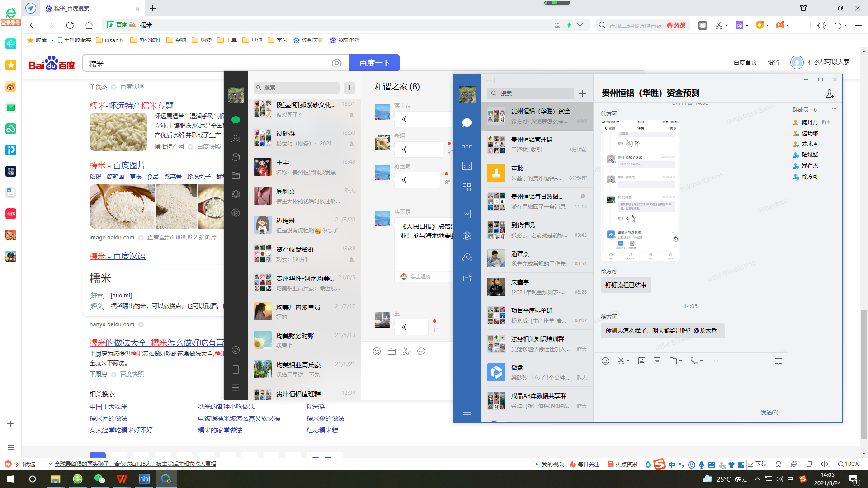This screenshot has height=488, width=868.
Task: Open the four-square extensions grid in browser toolbar
Action: (800, 25)
